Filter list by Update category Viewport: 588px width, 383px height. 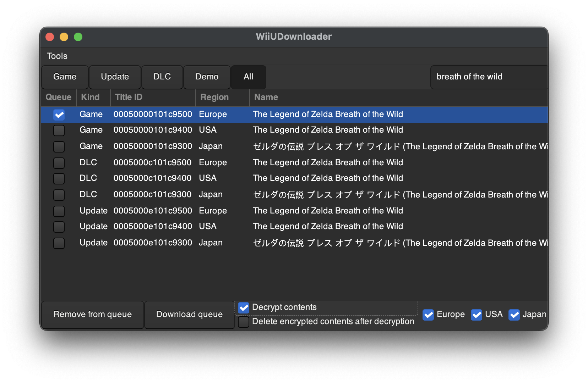click(x=115, y=77)
